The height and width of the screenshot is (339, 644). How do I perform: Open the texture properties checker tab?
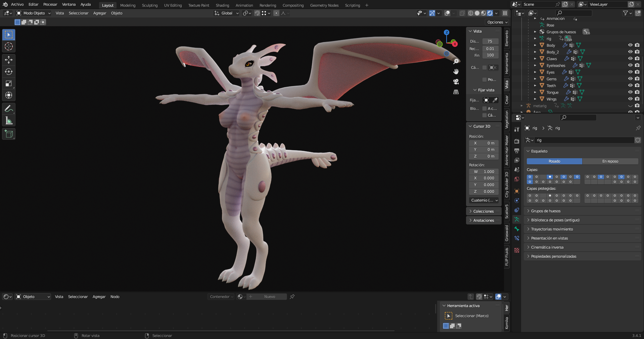[517, 250]
